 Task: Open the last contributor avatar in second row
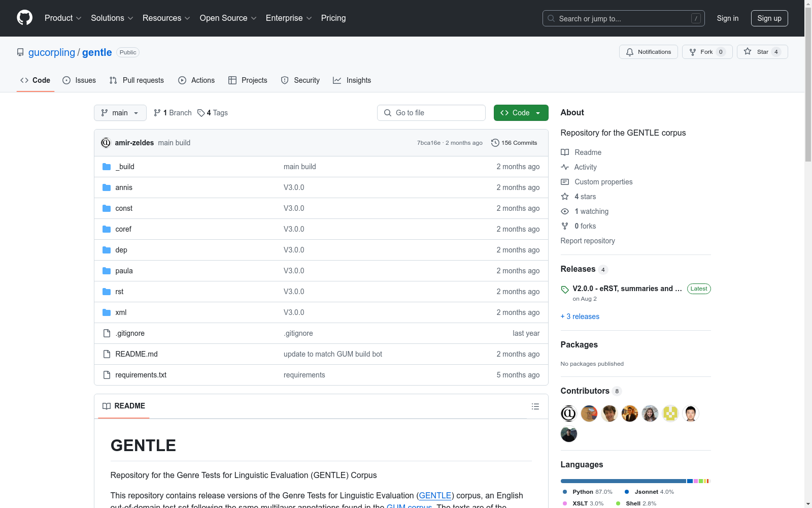pyautogui.click(x=569, y=434)
